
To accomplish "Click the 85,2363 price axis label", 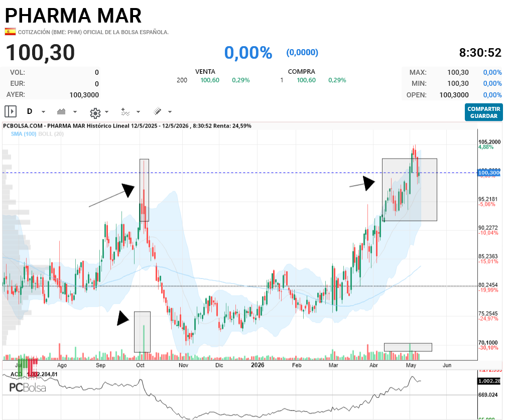I will tap(488, 256).
